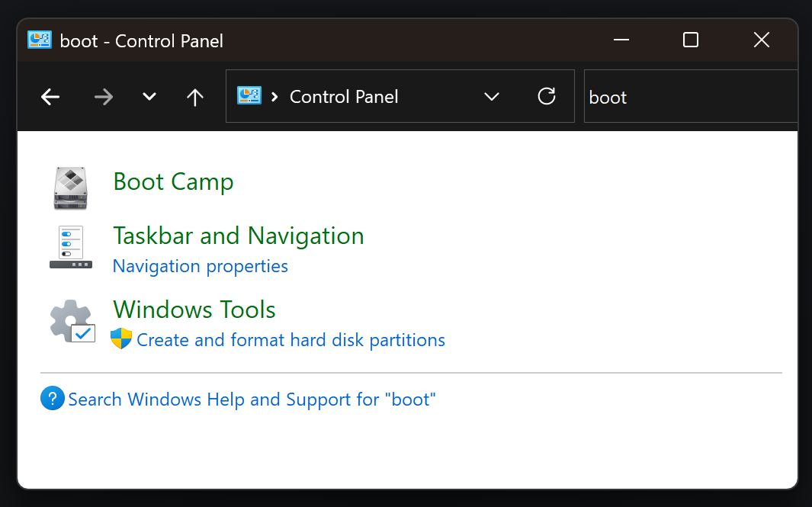Open the recent locations dropdown
This screenshot has width=812, height=507.
[149, 97]
